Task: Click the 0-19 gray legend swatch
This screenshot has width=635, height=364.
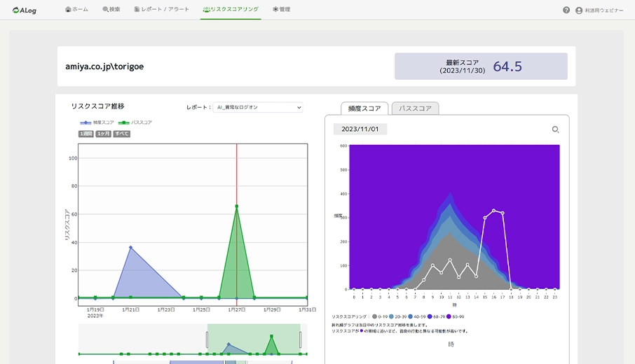Action: pyautogui.click(x=374, y=316)
